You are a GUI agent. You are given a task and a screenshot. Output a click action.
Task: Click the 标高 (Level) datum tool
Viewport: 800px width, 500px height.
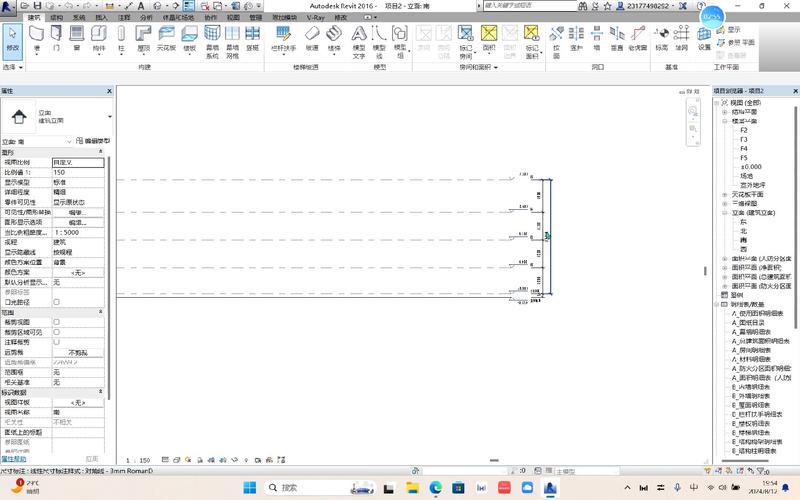point(661,39)
